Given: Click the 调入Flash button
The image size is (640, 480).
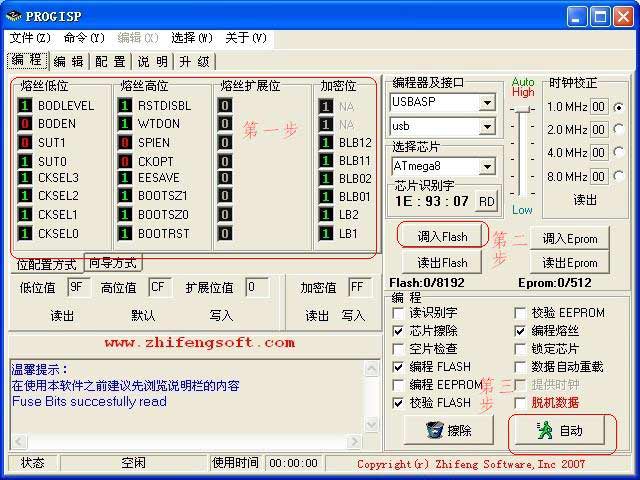Looking at the screenshot, I should [x=442, y=236].
